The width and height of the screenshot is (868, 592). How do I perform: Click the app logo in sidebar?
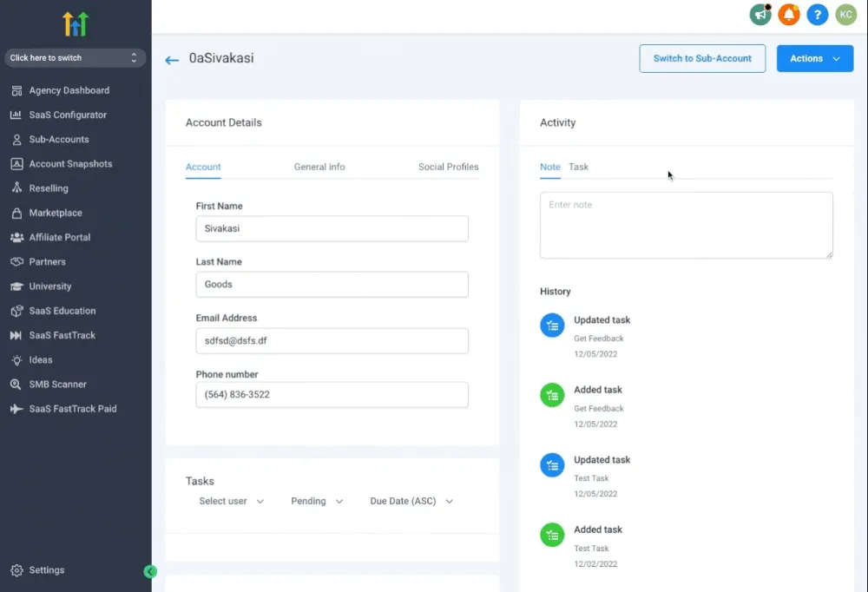tap(76, 23)
